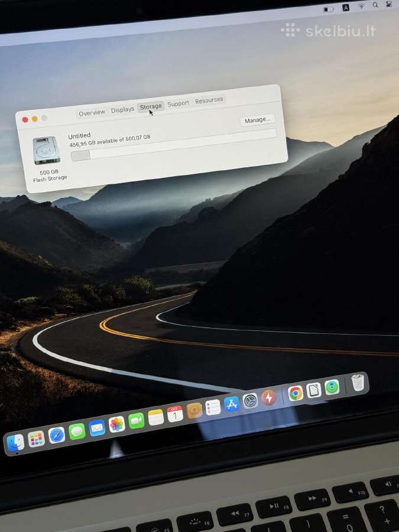Click the battery status icon in the menu bar
This screenshot has height=532, width=399.
point(329,9)
